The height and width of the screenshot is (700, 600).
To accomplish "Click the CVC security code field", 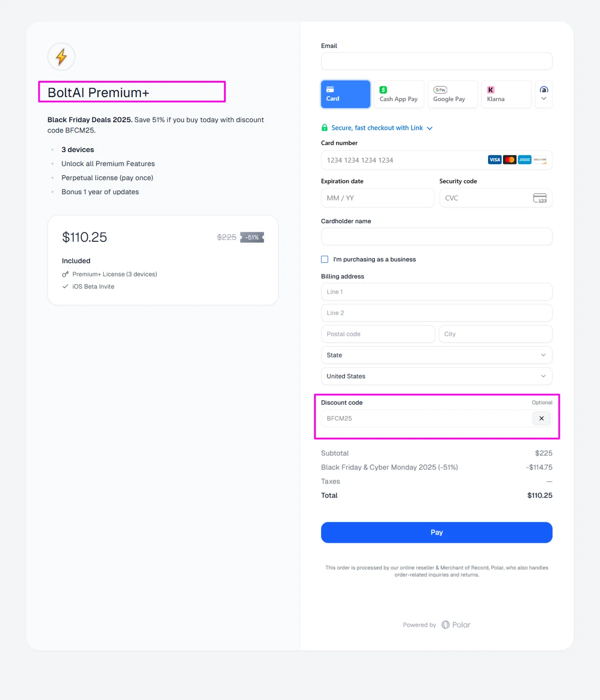I will coord(495,198).
